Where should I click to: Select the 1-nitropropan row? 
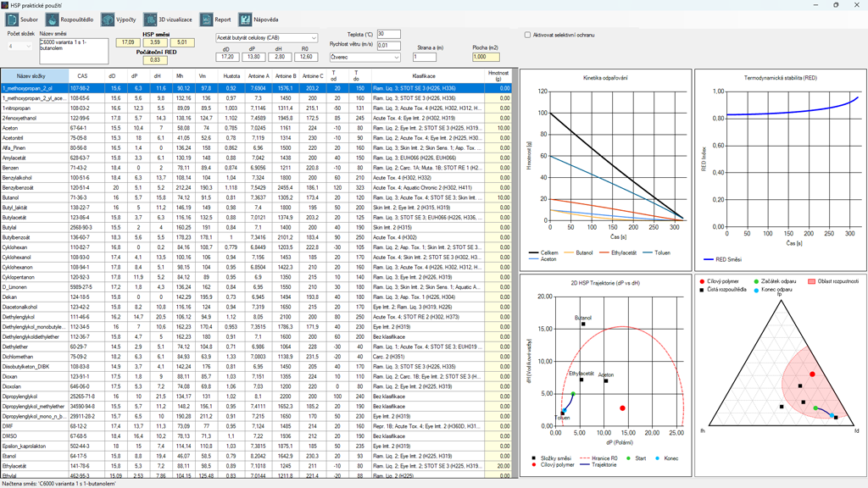point(256,108)
